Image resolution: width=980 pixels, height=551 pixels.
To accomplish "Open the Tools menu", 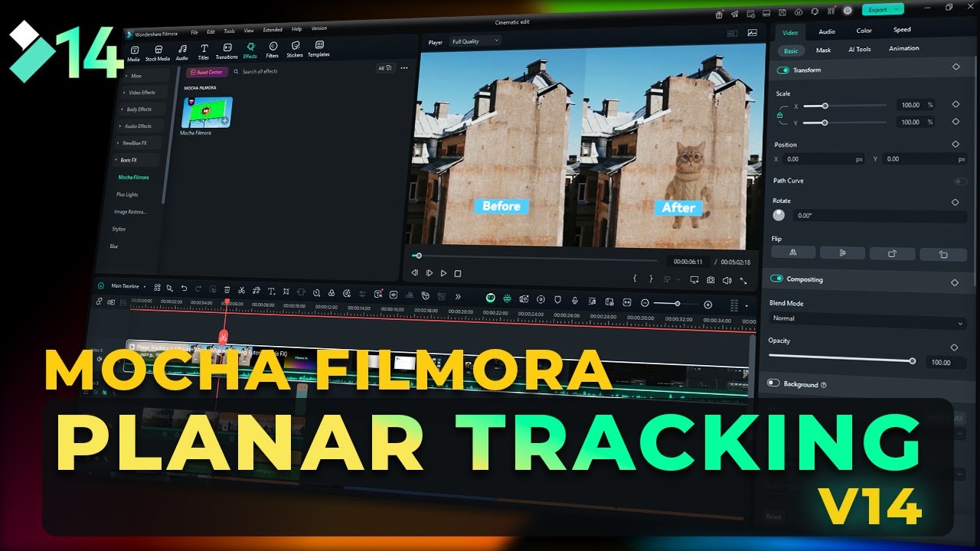I will pos(230,31).
